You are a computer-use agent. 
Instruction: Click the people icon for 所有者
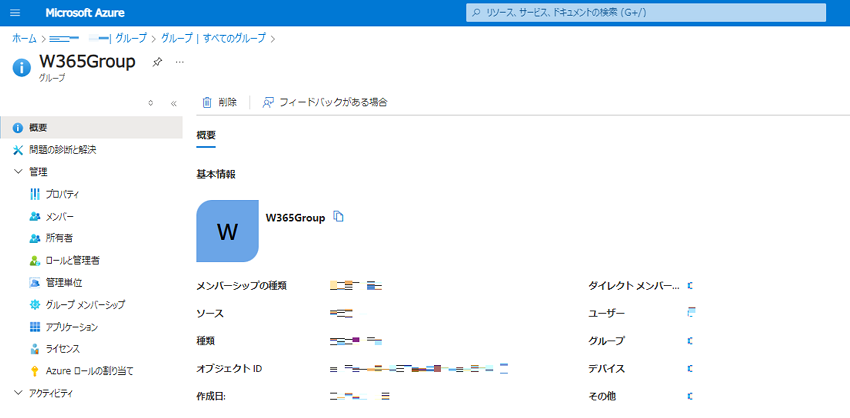click(x=35, y=238)
